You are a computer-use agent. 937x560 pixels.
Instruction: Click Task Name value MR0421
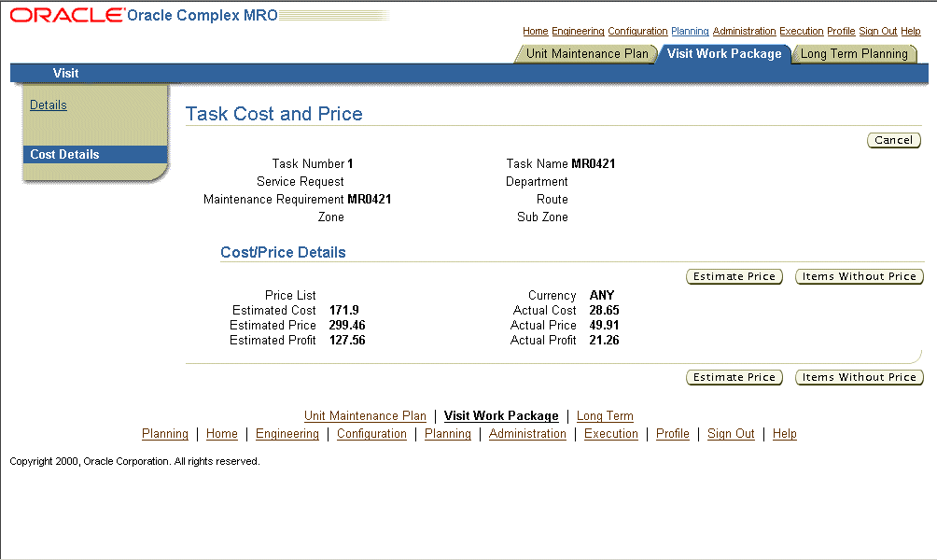[594, 163]
